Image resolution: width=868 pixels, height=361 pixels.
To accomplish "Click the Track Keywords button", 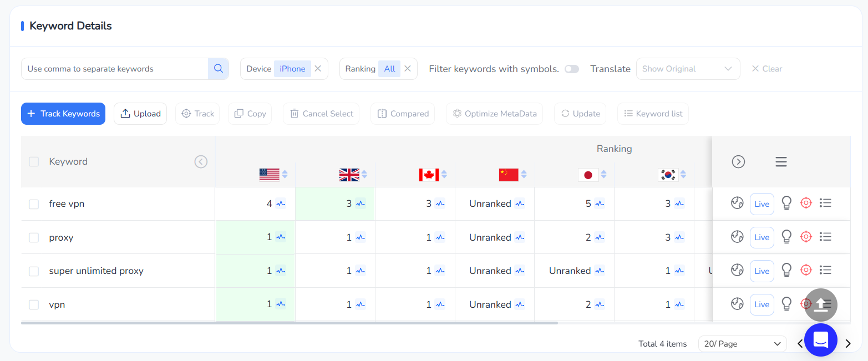I will point(63,114).
